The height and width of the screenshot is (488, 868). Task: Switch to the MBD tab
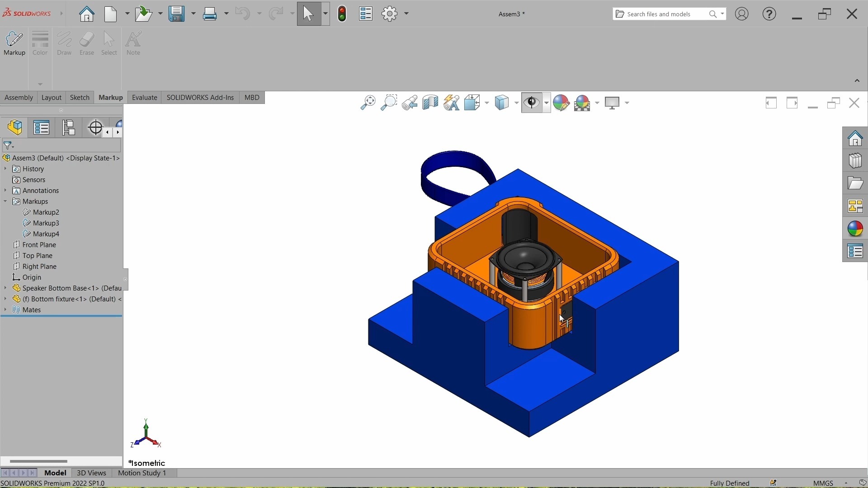pos(252,98)
